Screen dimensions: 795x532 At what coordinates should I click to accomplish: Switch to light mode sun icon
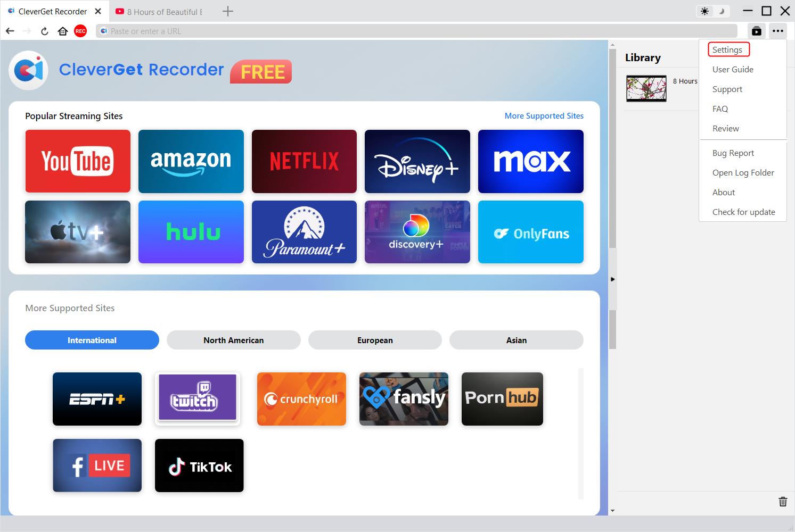(705, 11)
